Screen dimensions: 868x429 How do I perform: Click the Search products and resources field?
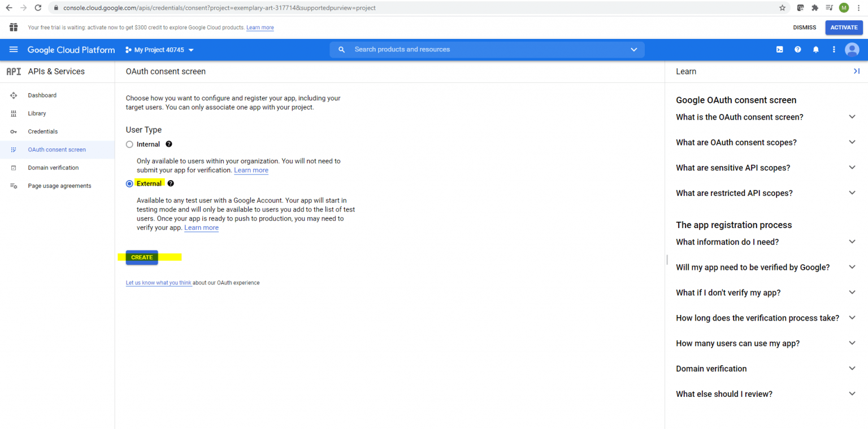click(x=487, y=50)
